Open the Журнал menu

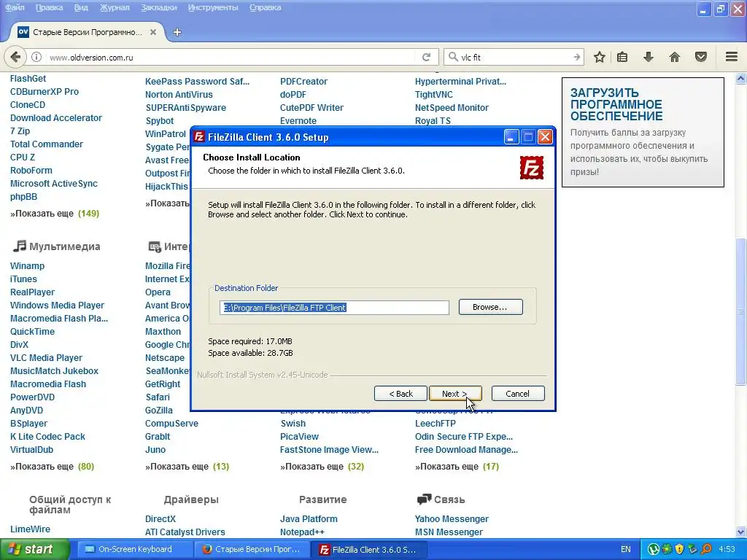[x=115, y=7]
